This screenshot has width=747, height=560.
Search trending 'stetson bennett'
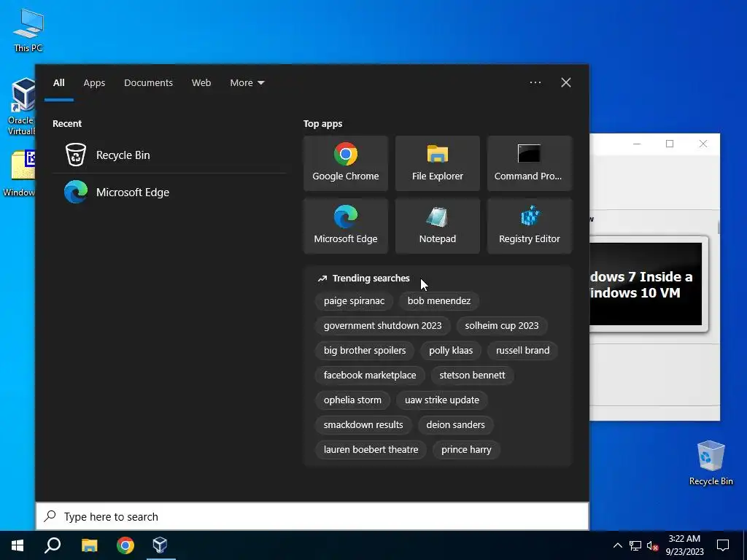click(x=472, y=375)
